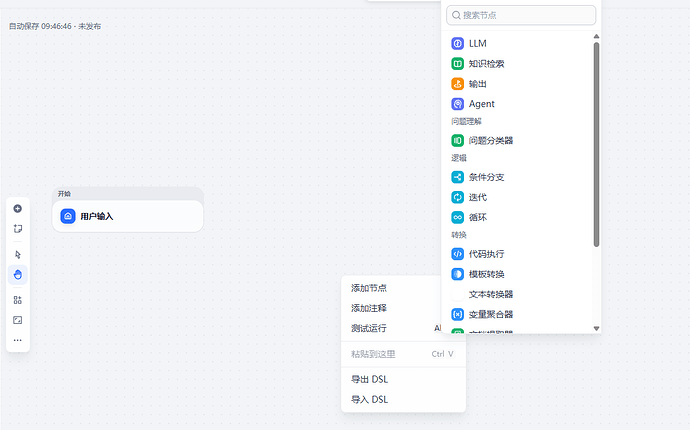Viewport: 690px width, 430px height.
Task: Click 导入 DSL menu entry
Action: [x=369, y=400]
